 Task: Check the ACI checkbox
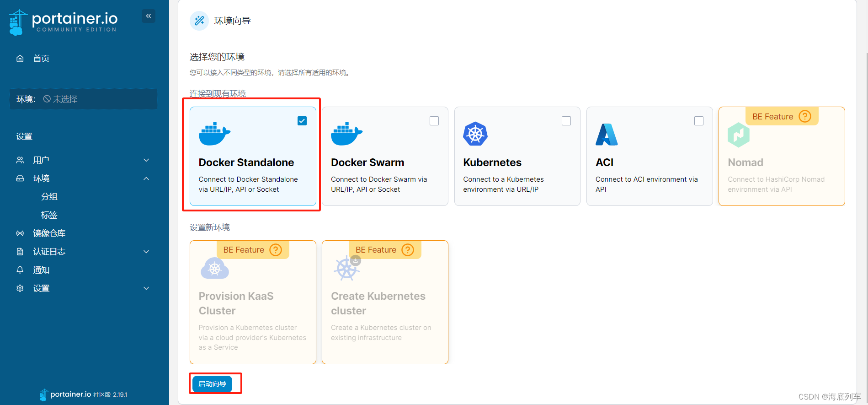[x=699, y=121]
